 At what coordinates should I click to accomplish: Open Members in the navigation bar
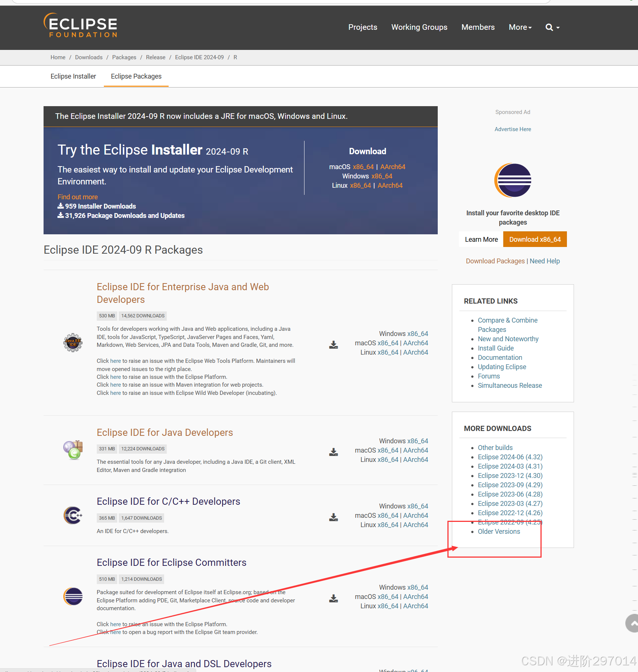[x=478, y=27]
